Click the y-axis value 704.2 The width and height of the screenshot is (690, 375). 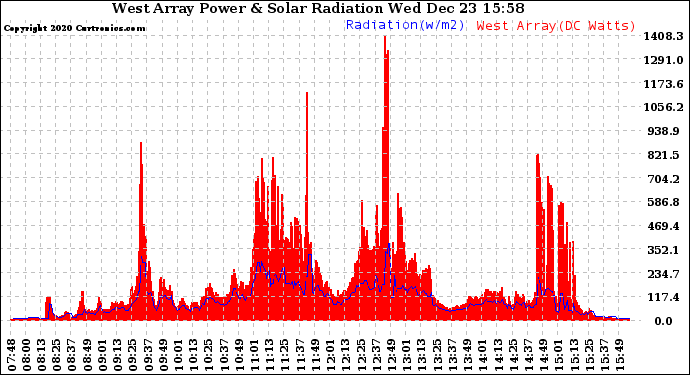663,179
